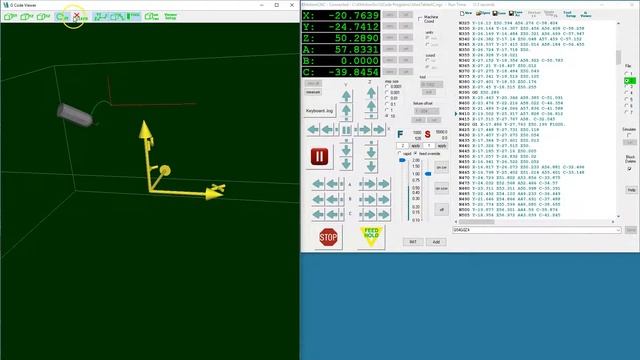Toggle the show box icon in viewer toolbar
Screen dimensions: 640x360
point(117,16)
